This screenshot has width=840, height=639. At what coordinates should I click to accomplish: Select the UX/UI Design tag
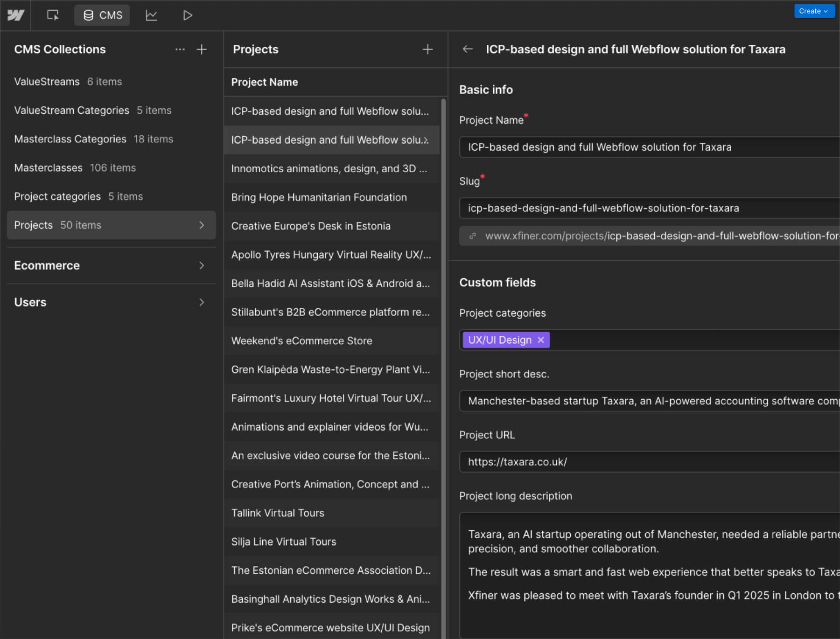click(x=506, y=340)
